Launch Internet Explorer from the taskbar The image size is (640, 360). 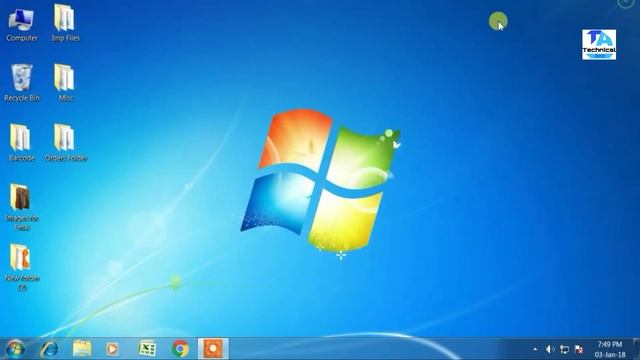(x=49, y=349)
